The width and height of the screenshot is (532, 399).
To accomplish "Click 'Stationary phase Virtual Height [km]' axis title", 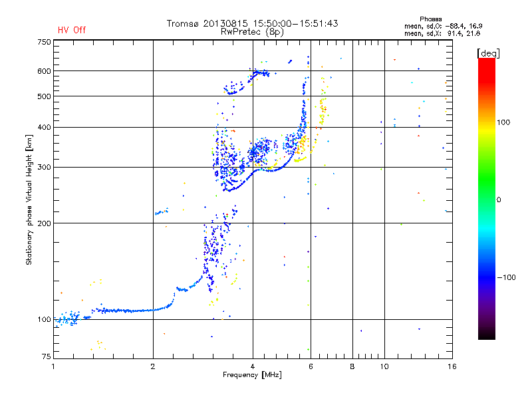I will click(29, 200).
